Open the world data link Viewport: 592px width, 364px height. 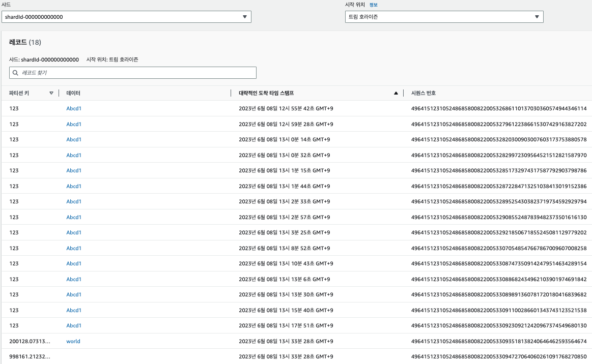(73, 341)
